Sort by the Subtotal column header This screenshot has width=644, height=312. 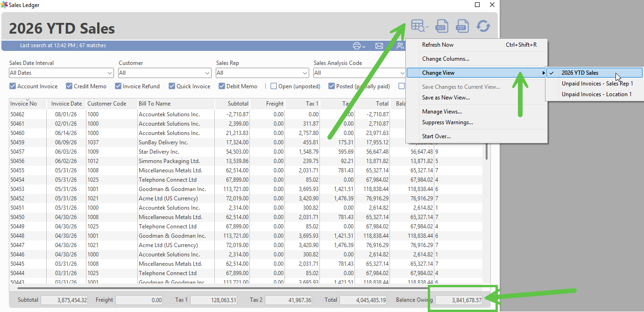point(233,104)
